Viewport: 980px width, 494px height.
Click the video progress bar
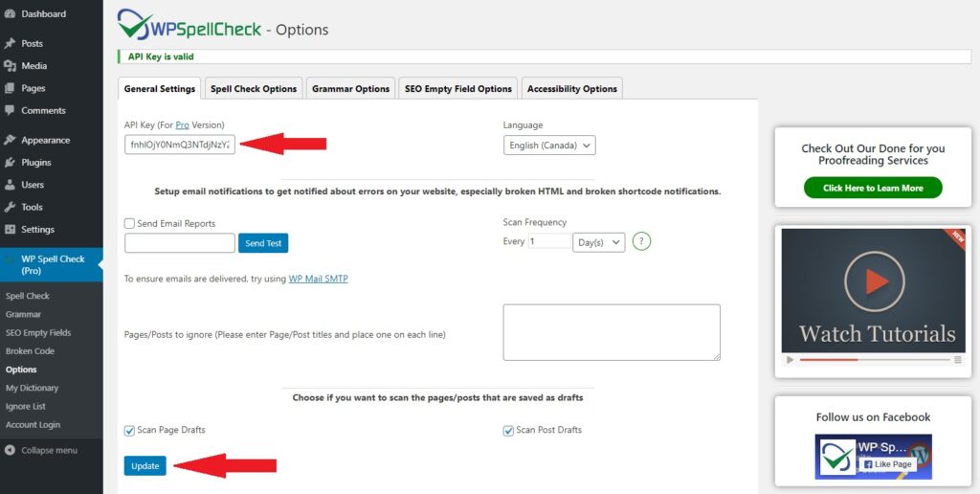875,360
